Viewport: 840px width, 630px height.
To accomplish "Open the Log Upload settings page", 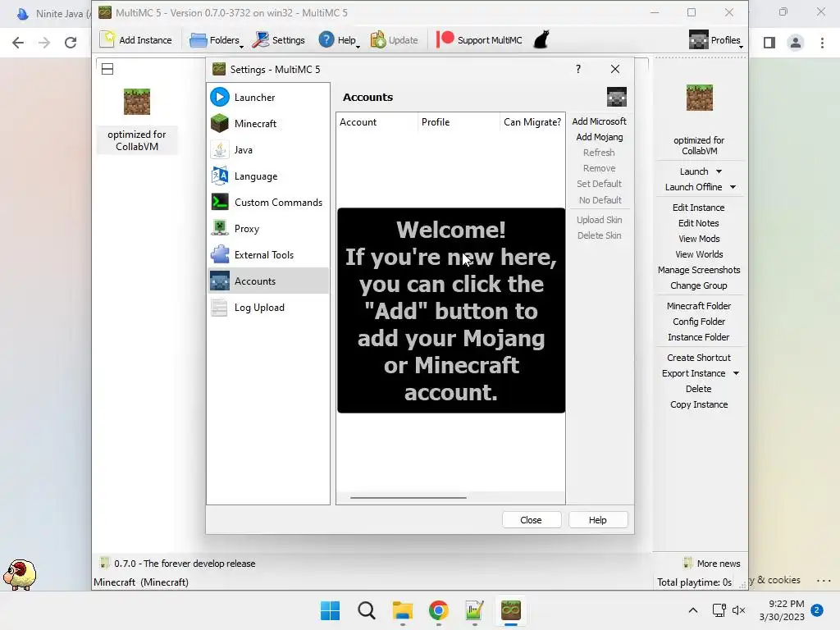I will coord(268,308).
